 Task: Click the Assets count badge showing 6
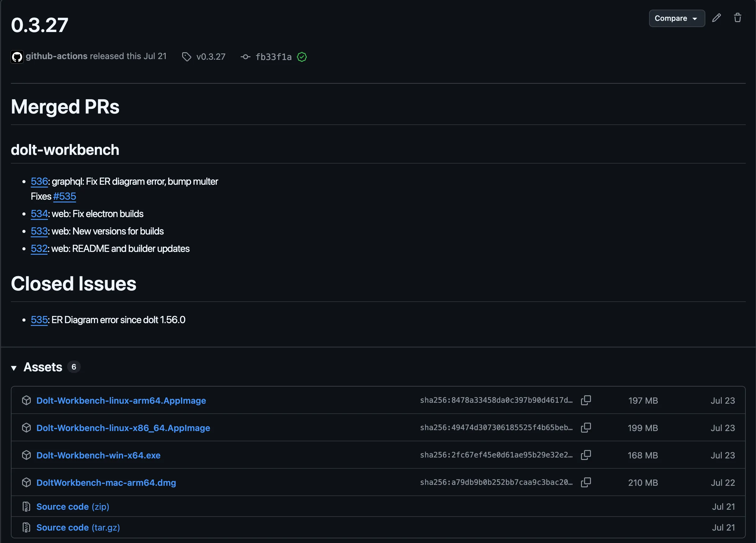pyautogui.click(x=74, y=367)
